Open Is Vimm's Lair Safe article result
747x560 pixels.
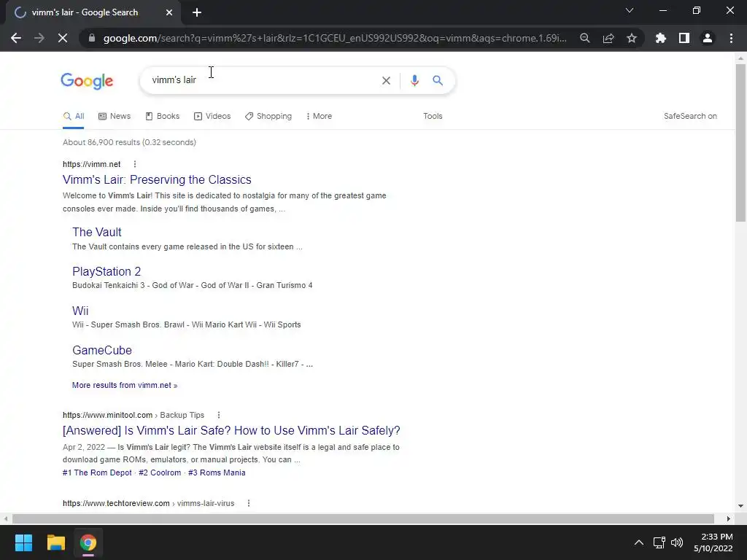[x=231, y=430]
